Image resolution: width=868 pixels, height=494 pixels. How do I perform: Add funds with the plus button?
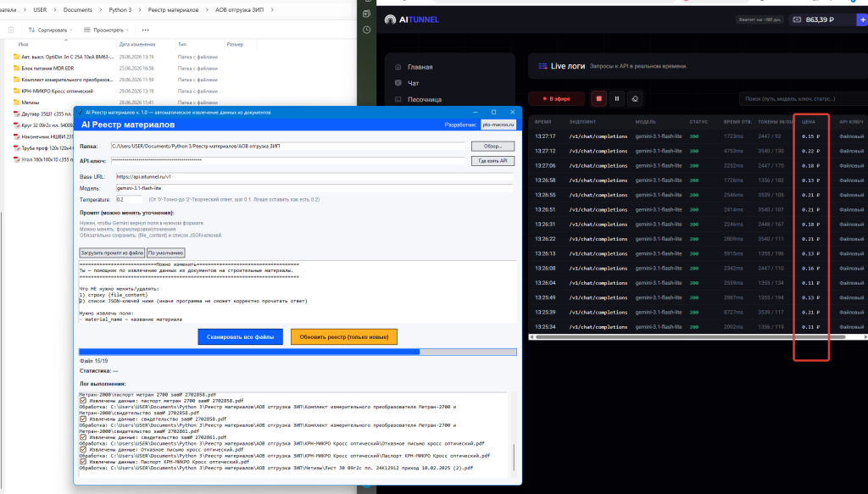tap(862, 19)
